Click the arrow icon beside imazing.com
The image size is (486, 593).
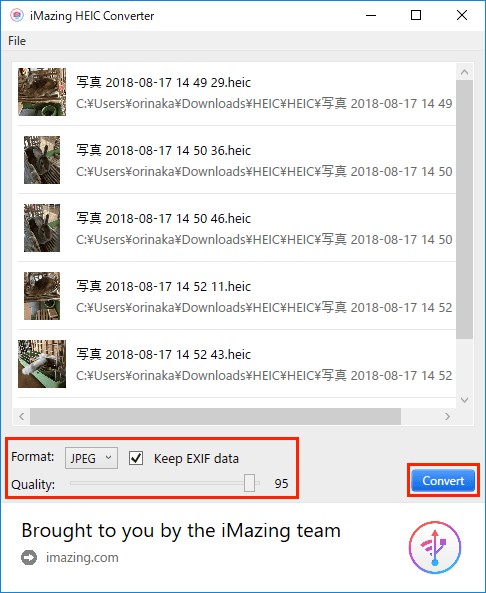(29, 558)
